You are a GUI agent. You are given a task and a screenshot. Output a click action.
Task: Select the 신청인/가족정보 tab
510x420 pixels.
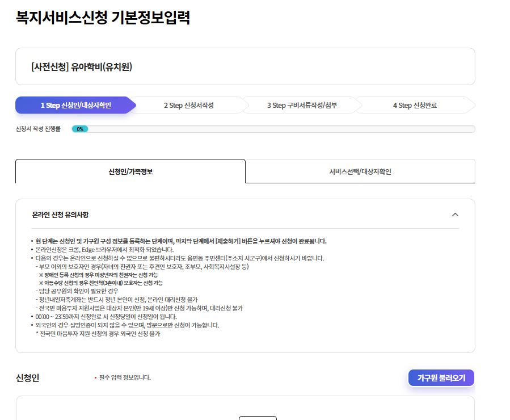(x=130, y=171)
